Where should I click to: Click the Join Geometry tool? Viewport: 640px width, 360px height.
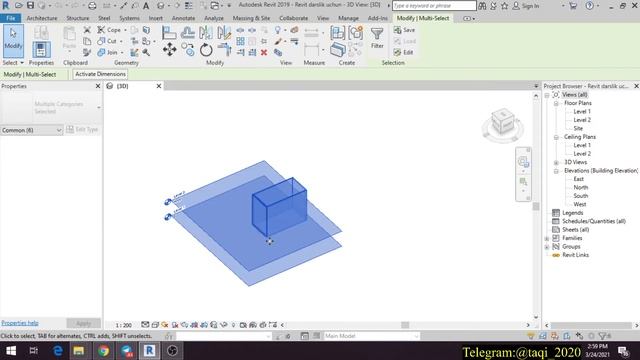[x=107, y=52]
